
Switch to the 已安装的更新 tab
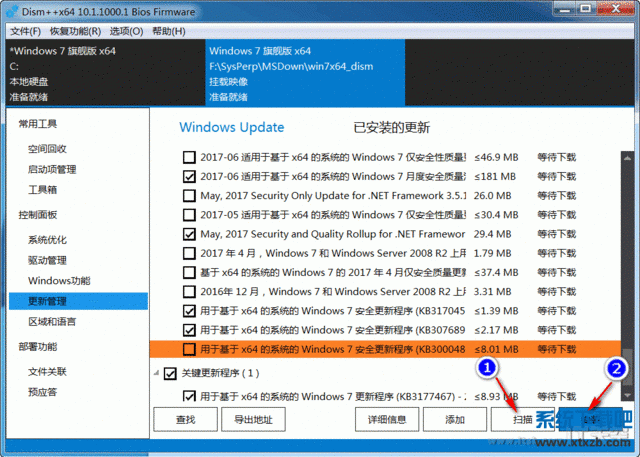pos(391,128)
